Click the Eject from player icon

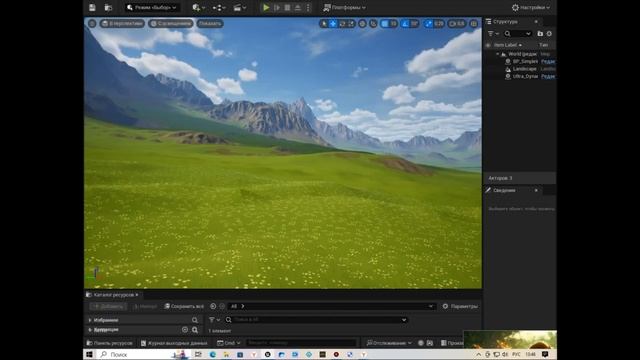(298, 7)
